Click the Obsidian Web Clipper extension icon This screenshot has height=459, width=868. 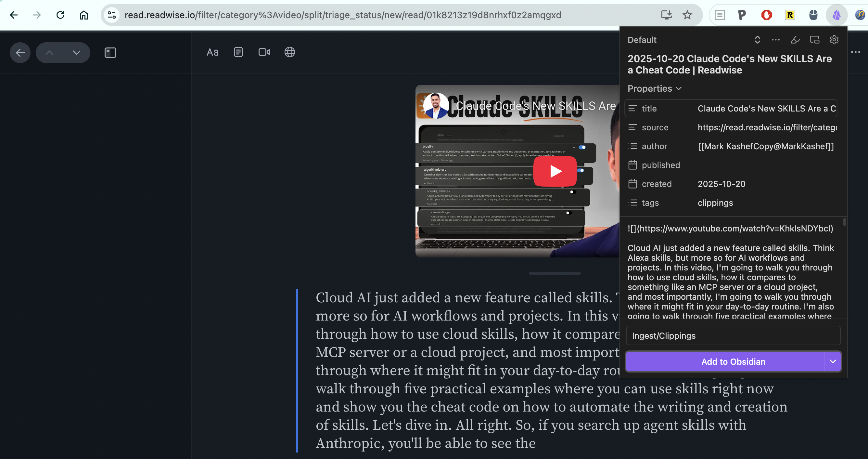point(836,15)
